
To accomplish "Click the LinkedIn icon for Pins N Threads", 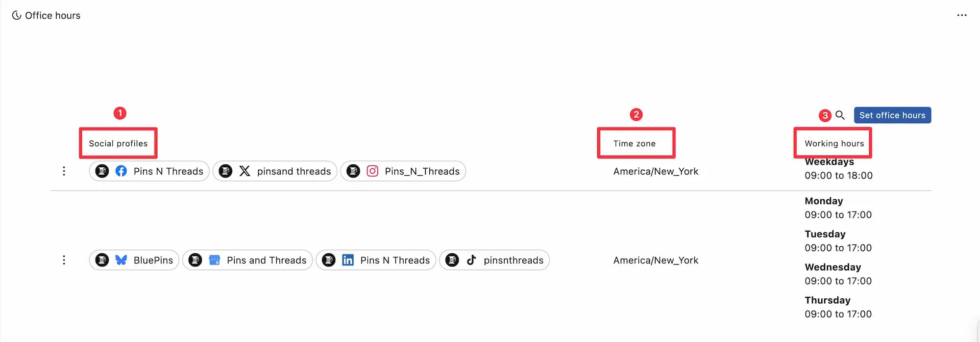I will [x=347, y=260].
